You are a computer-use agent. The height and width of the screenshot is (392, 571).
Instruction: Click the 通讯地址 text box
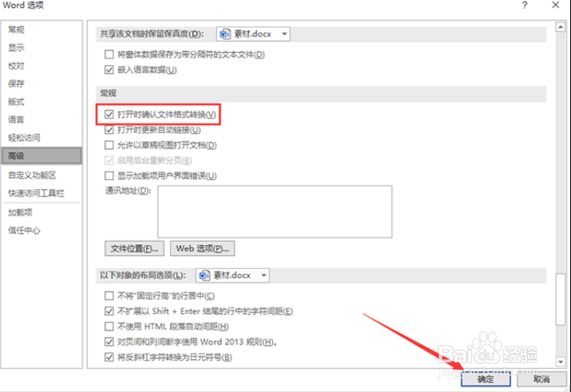275,211
